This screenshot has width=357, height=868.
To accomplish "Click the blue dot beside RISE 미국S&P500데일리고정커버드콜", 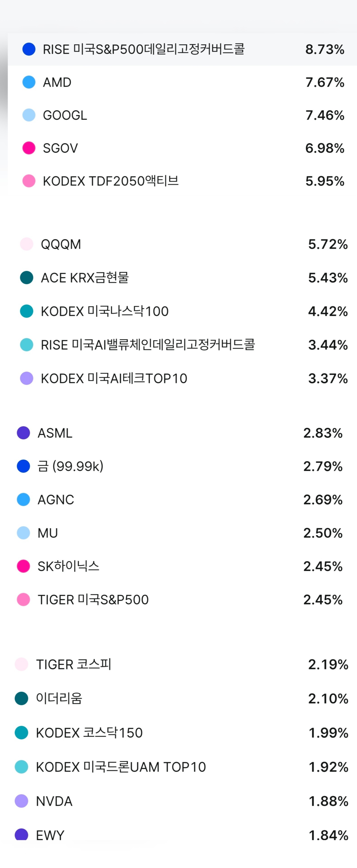I will (29, 49).
